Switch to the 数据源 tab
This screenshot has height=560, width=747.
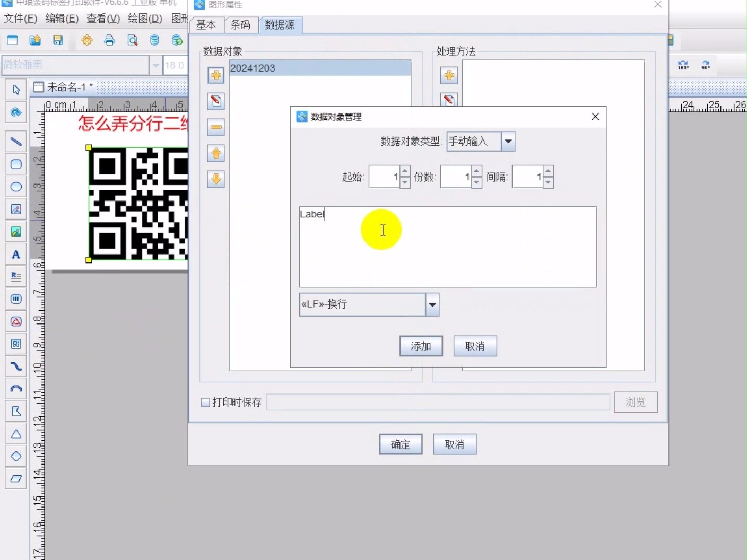tap(280, 25)
